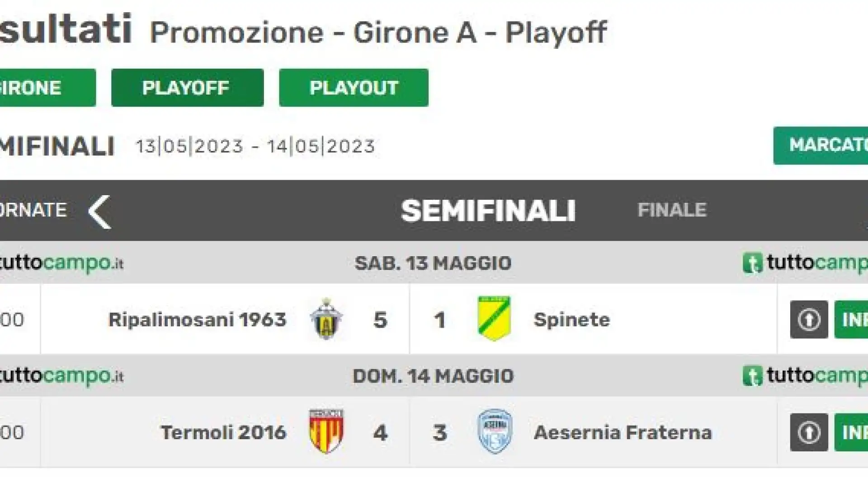The height and width of the screenshot is (488, 868).
Task: Open the MARCATORI button
Action: click(x=821, y=145)
